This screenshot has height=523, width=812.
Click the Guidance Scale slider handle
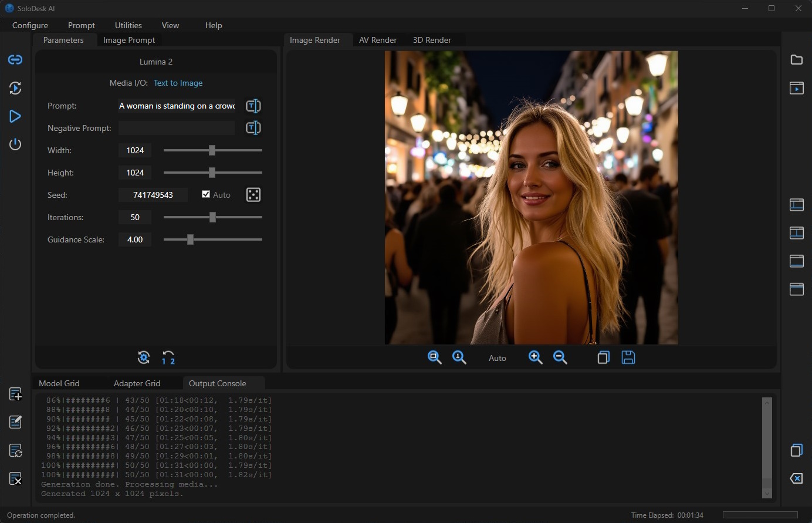190,239
